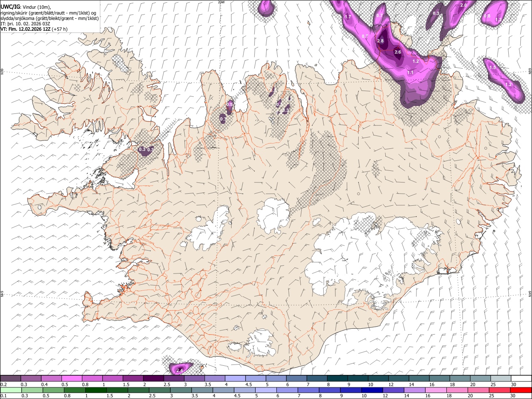
Task: Click the 2.8 precipitation value on the map
Action: 380,41
